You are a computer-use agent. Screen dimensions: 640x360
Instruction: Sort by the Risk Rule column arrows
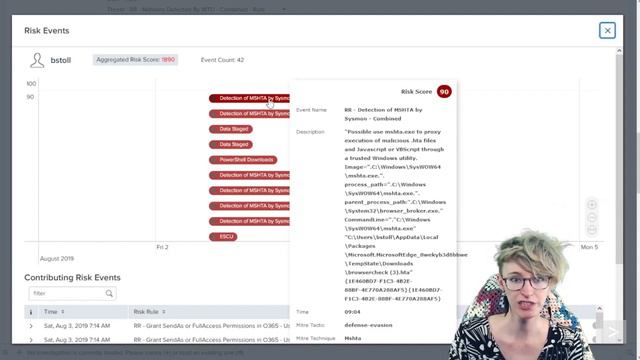coord(164,312)
